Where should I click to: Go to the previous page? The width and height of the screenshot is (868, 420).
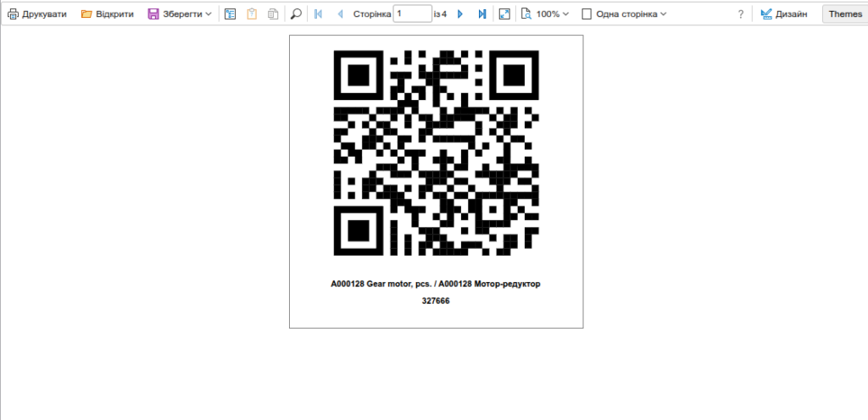point(340,14)
